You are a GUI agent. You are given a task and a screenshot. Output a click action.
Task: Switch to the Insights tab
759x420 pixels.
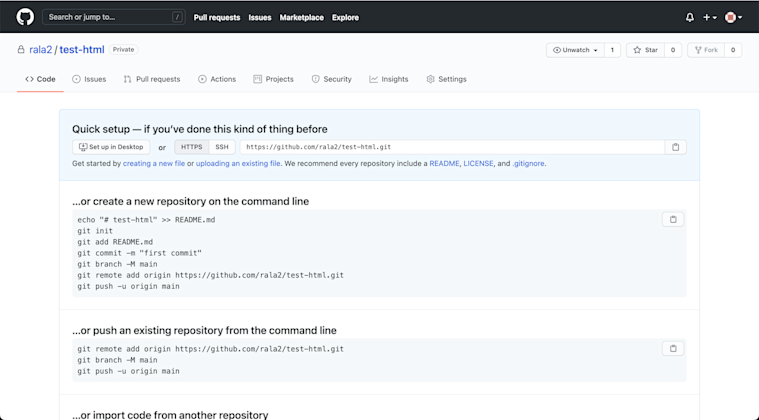389,79
